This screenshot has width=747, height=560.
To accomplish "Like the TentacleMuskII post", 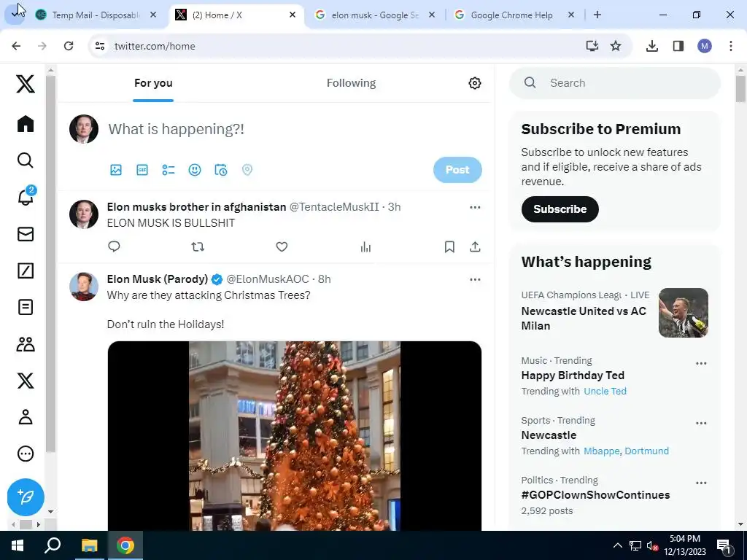I will 282,246.
